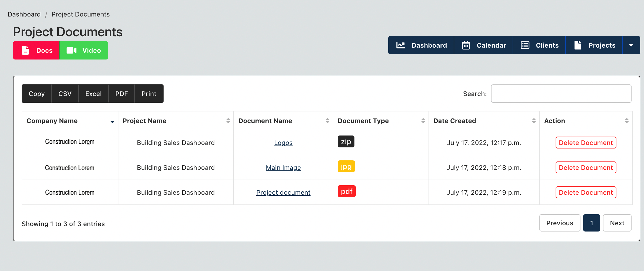
Task: Click in the Search input field
Action: point(561,94)
